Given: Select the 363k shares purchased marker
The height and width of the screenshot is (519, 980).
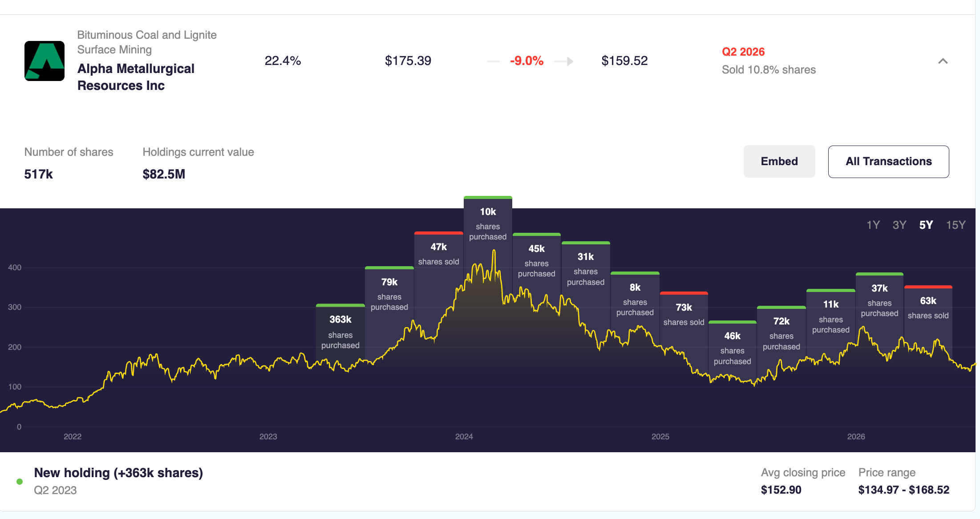Looking at the screenshot, I should (340, 332).
